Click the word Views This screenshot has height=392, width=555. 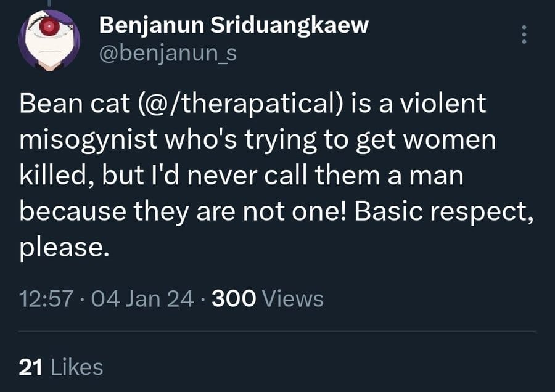coord(293,299)
